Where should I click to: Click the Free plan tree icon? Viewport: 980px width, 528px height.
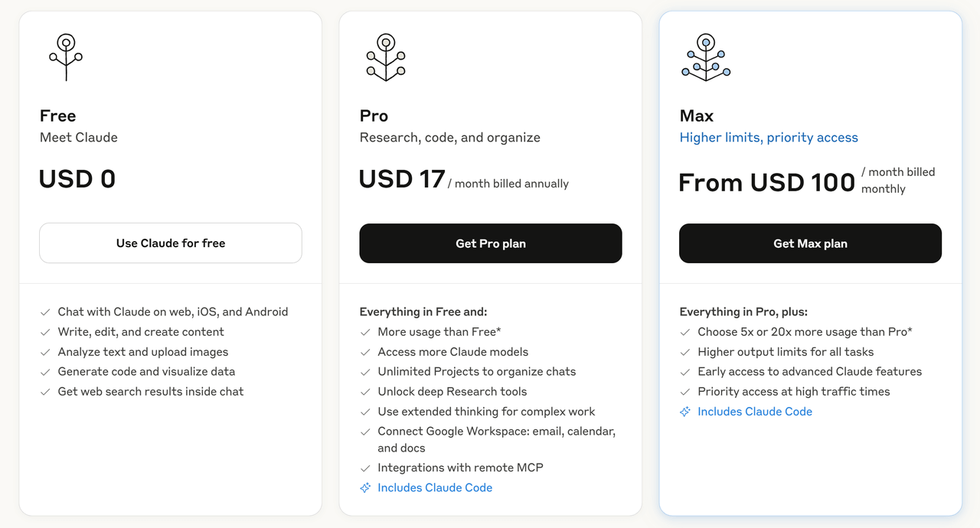tap(66, 57)
